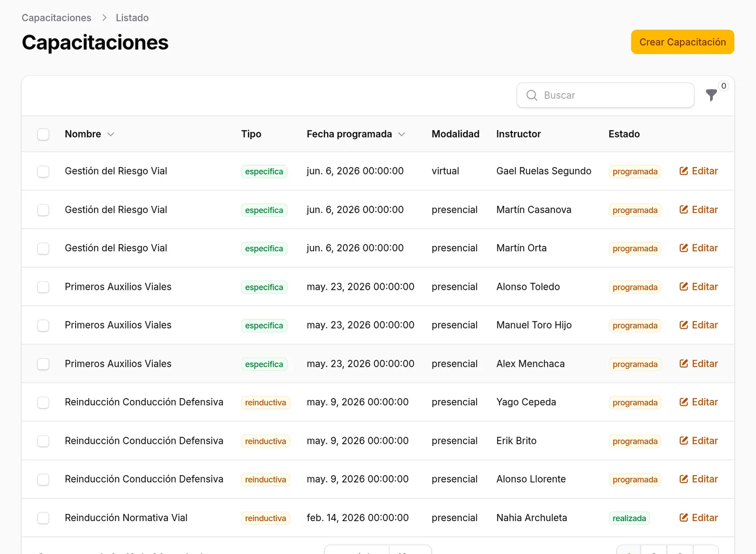This screenshot has width=756, height=554.
Task: Click Editar for Manuel Toro Hijo row
Action: [x=698, y=325]
